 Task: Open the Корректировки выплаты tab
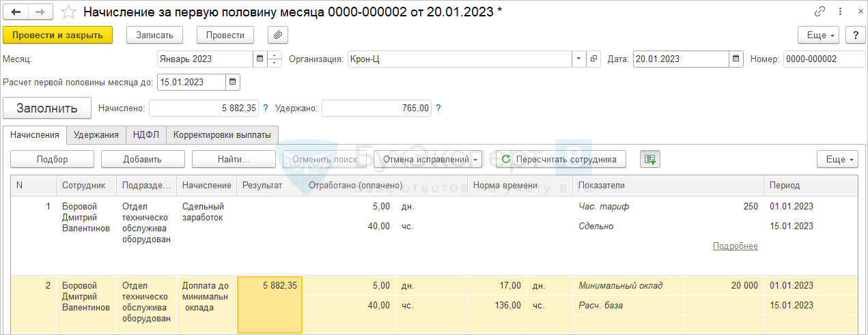click(x=222, y=135)
